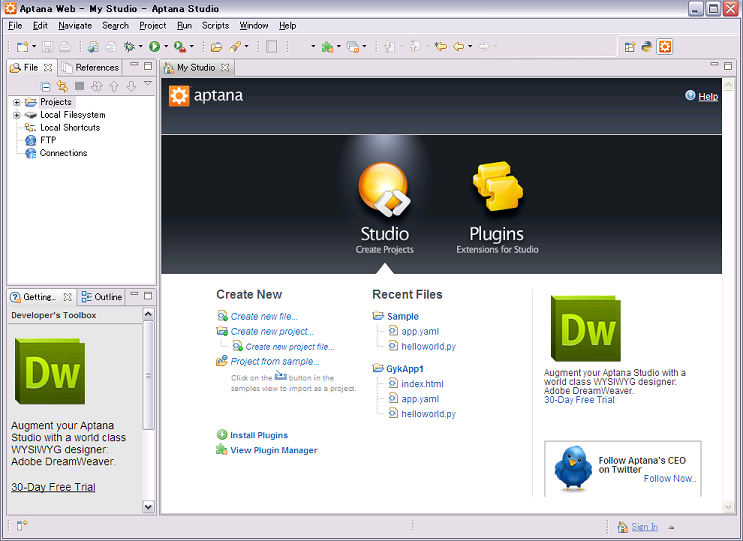The height and width of the screenshot is (541, 743).
Task: Click the Developer's Toolbox scroll down arrow
Action: tap(148, 506)
